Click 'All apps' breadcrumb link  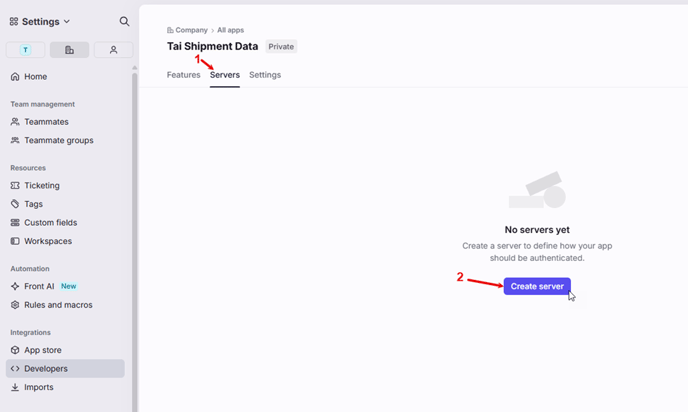click(x=231, y=30)
